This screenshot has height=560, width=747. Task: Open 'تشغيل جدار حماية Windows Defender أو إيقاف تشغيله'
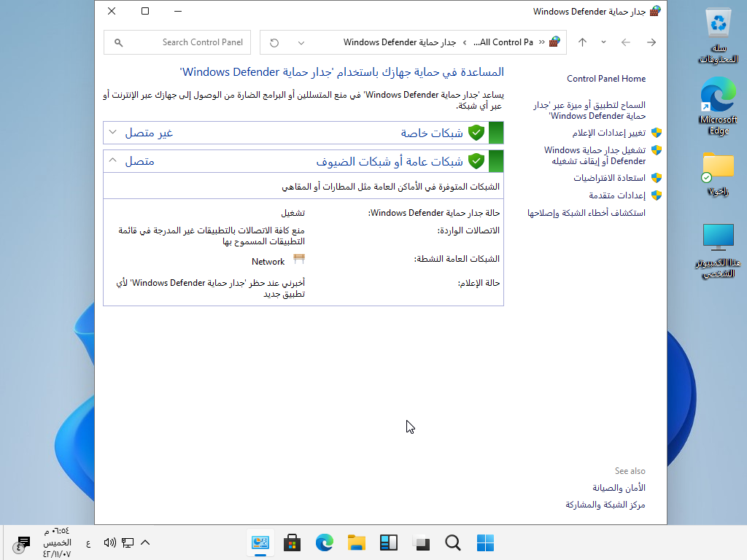[595, 156]
